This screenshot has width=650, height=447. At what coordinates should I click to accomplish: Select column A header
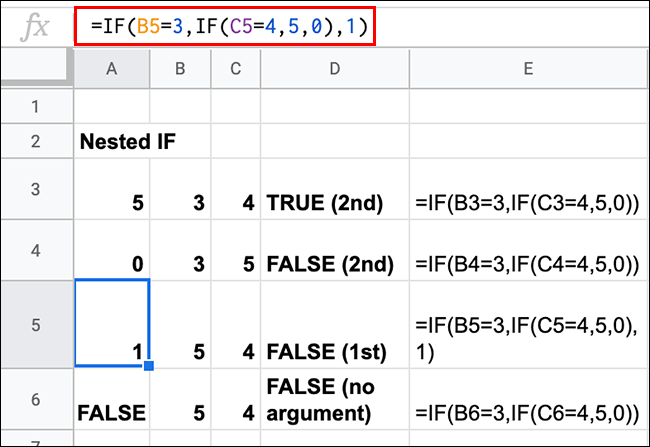point(112,67)
